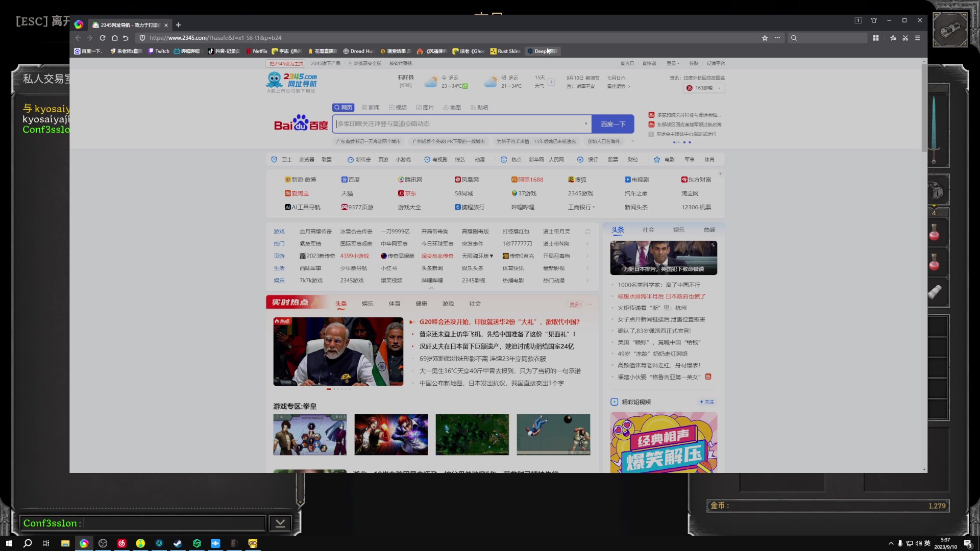Click 把2345设为主页 link
The width and height of the screenshot is (980, 551).
pyautogui.click(x=286, y=64)
